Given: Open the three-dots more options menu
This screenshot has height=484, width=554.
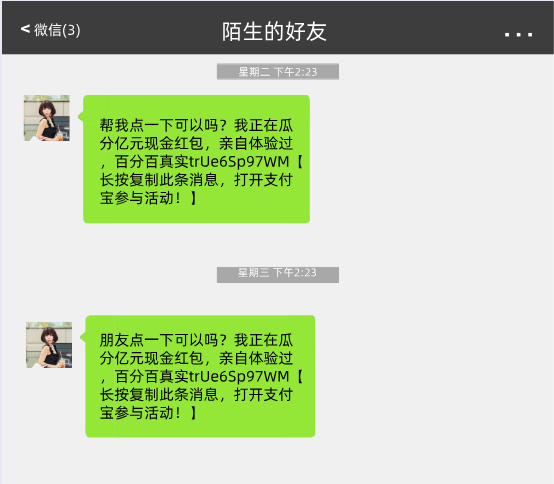Looking at the screenshot, I should point(518,34).
